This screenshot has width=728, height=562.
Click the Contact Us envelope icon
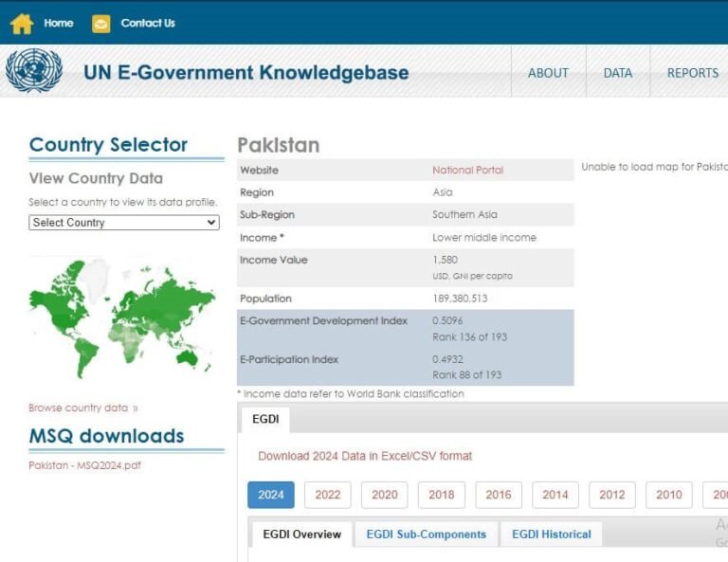click(100, 24)
